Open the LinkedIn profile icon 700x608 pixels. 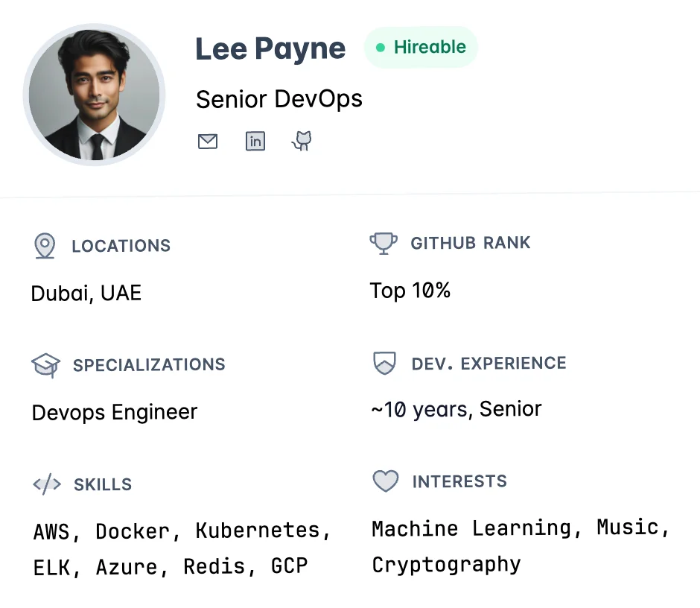tap(255, 141)
